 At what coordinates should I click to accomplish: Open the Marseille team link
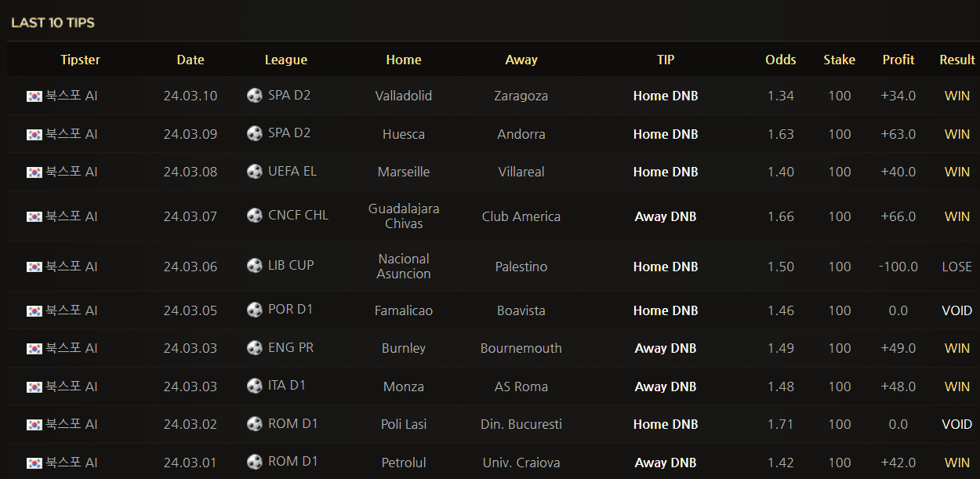pos(404,172)
